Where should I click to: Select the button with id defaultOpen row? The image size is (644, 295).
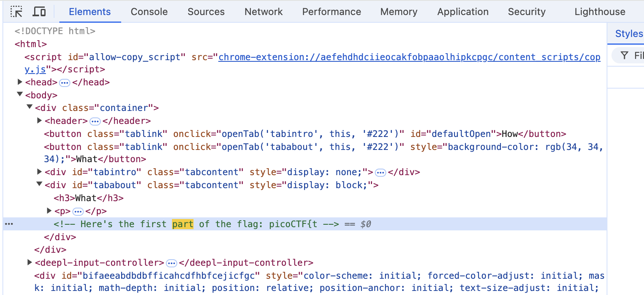305,134
